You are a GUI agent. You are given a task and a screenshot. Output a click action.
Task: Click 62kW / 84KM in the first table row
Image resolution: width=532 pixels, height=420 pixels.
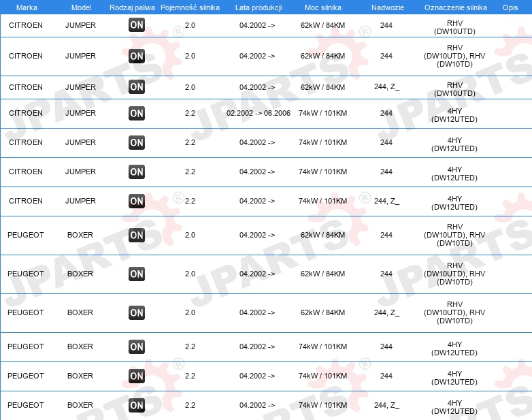(x=322, y=25)
